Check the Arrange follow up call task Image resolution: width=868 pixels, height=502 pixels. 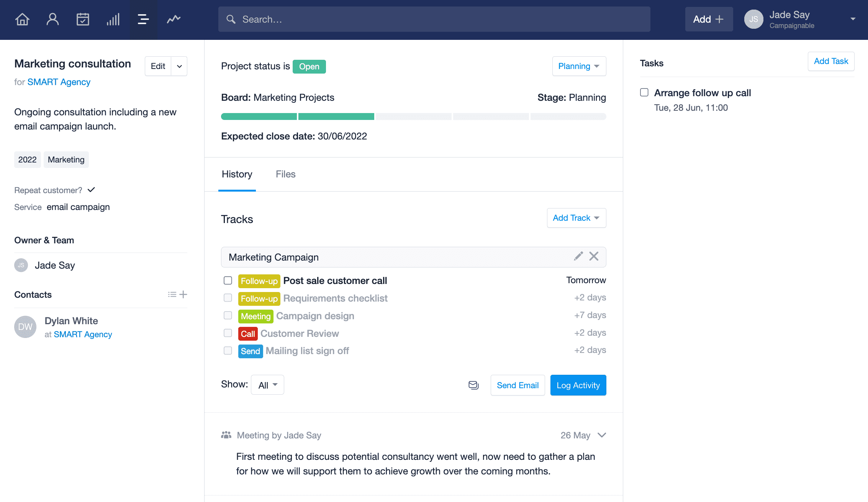(x=644, y=92)
